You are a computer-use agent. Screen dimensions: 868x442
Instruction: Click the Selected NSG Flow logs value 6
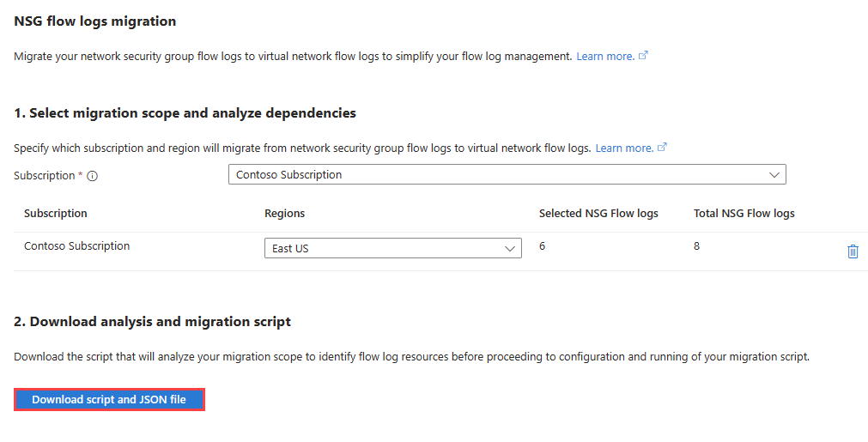coord(542,246)
